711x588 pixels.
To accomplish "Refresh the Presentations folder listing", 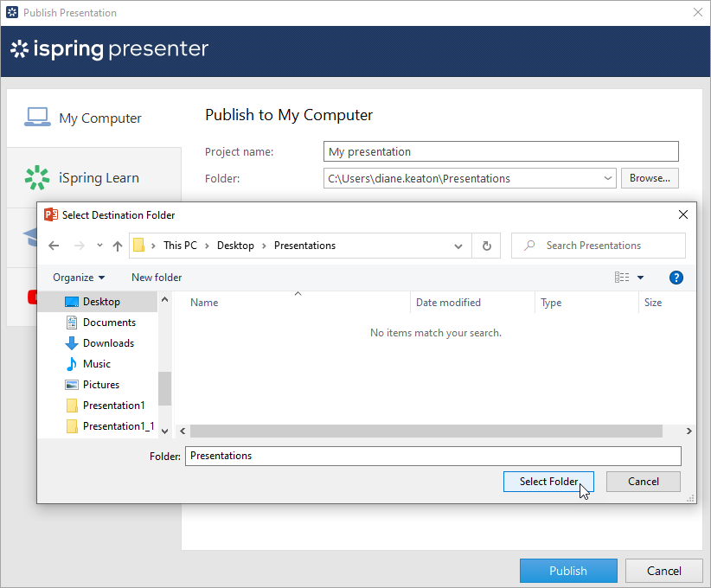I will 486,246.
